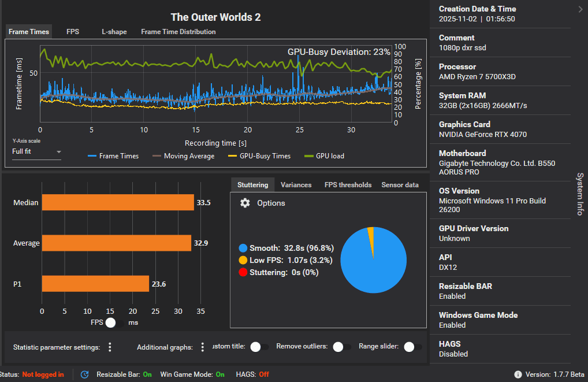The height and width of the screenshot is (382, 588).
Task: Switch to the FPS tab
Action: pos(73,32)
